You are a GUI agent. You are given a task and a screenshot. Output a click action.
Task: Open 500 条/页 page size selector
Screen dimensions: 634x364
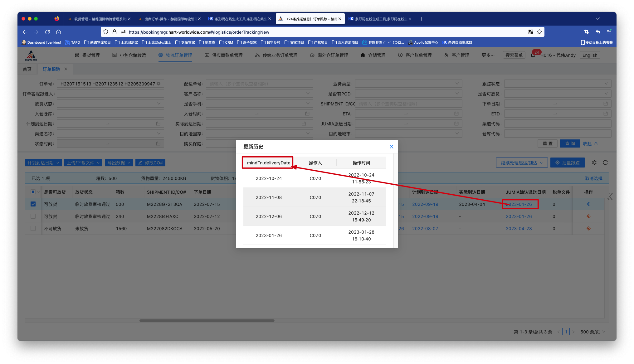point(593,332)
